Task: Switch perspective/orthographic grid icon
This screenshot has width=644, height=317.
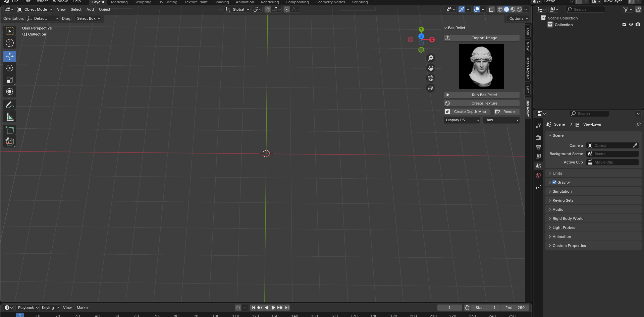Action: [x=431, y=88]
